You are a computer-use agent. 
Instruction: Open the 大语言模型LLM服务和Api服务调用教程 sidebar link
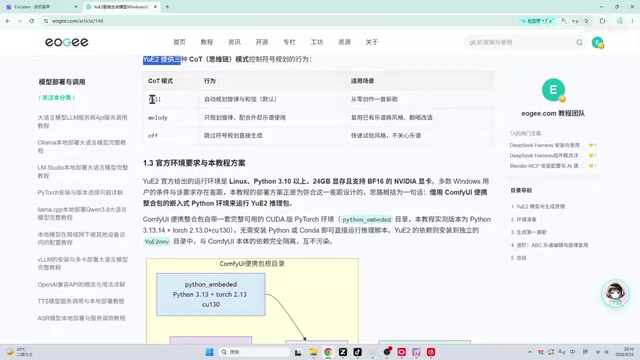[82, 122]
